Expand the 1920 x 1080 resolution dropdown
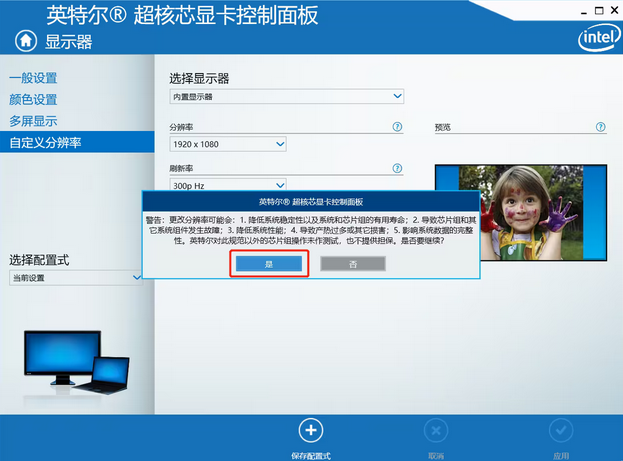 (x=228, y=144)
